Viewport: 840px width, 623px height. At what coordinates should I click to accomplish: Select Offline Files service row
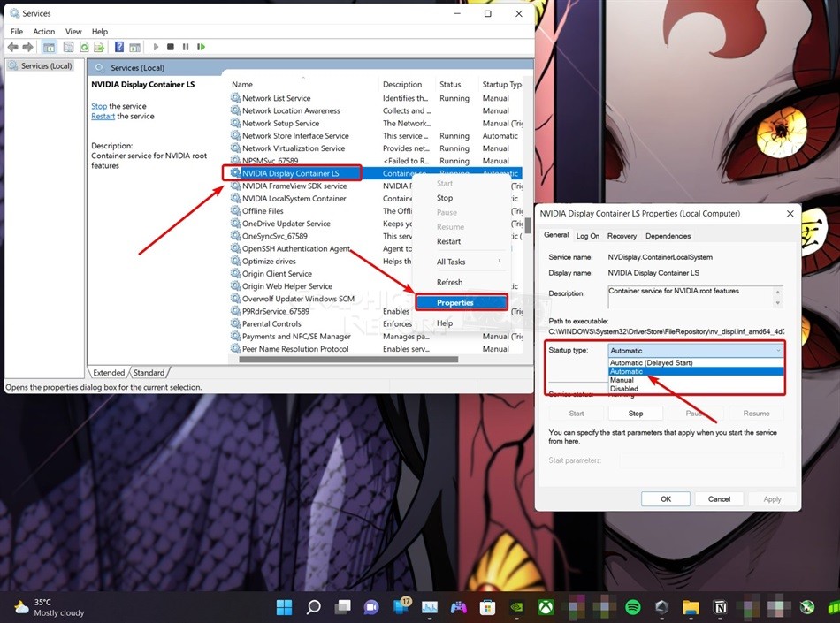click(x=322, y=211)
